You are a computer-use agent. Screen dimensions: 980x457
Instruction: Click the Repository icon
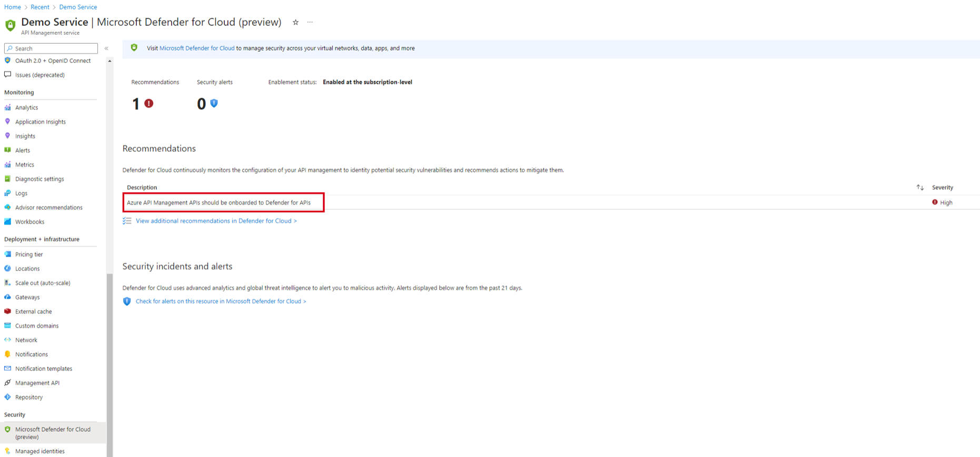tap(7, 397)
